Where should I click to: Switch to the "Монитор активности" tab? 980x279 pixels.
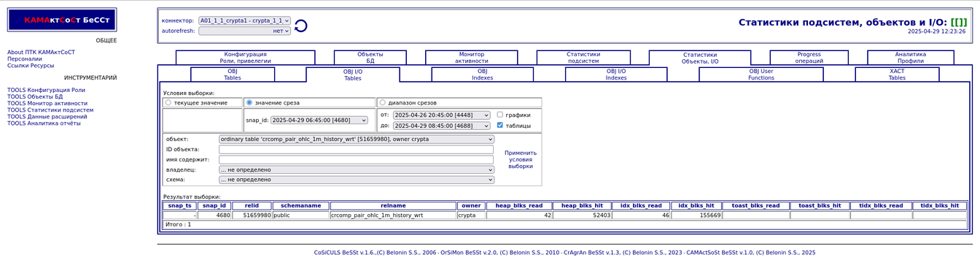472,58
